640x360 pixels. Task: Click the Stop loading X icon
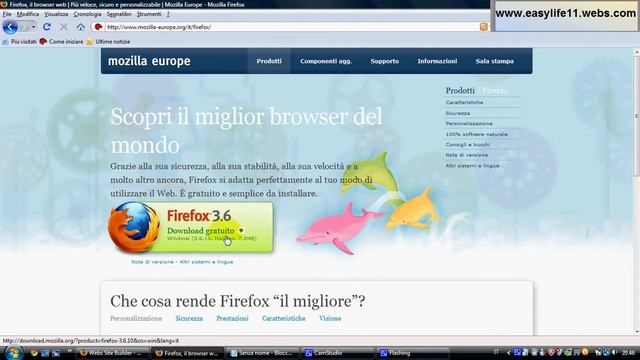[64, 27]
